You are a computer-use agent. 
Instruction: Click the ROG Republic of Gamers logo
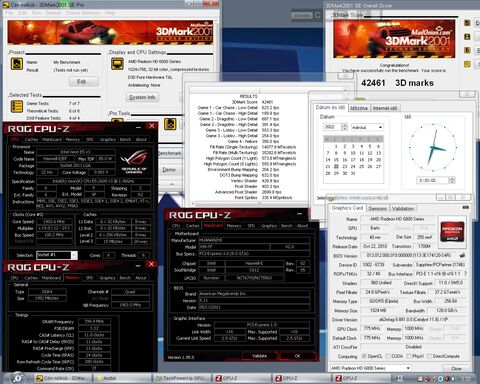pyautogui.click(x=134, y=162)
